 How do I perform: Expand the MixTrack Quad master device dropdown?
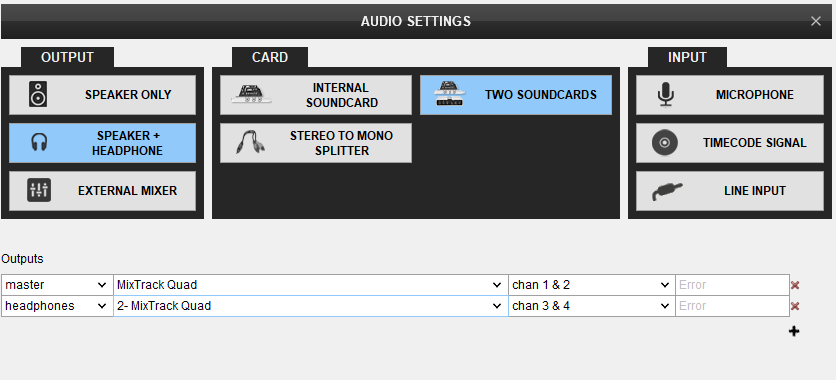click(x=311, y=285)
